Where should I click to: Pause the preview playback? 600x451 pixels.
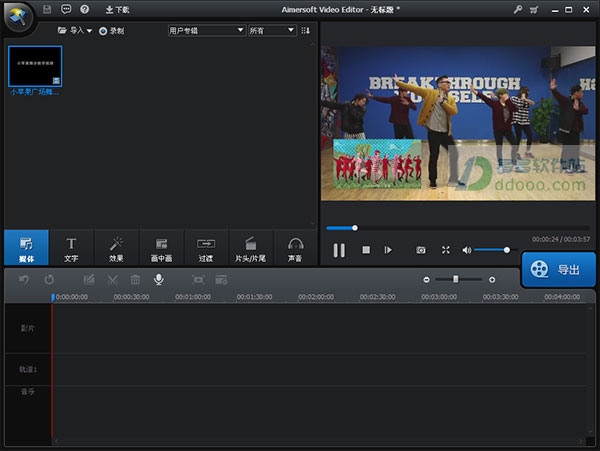(x=339, y=250)
